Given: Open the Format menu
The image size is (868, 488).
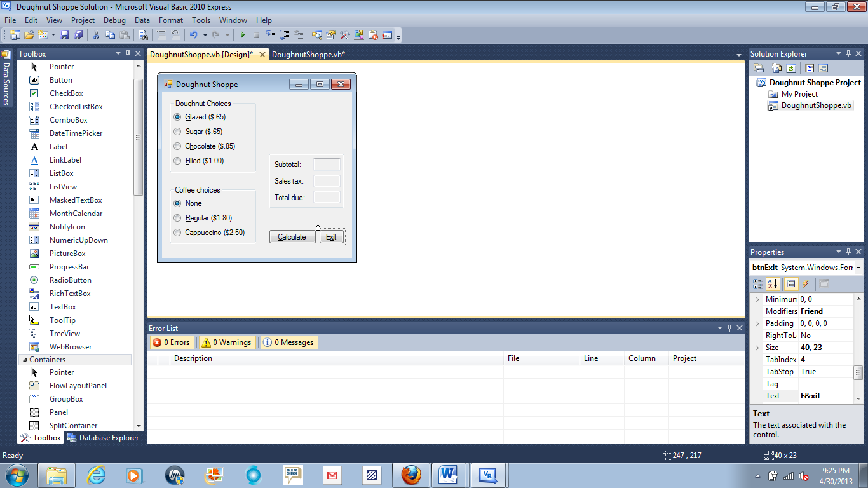Looking at the screenshot, I should pos(171,20).
